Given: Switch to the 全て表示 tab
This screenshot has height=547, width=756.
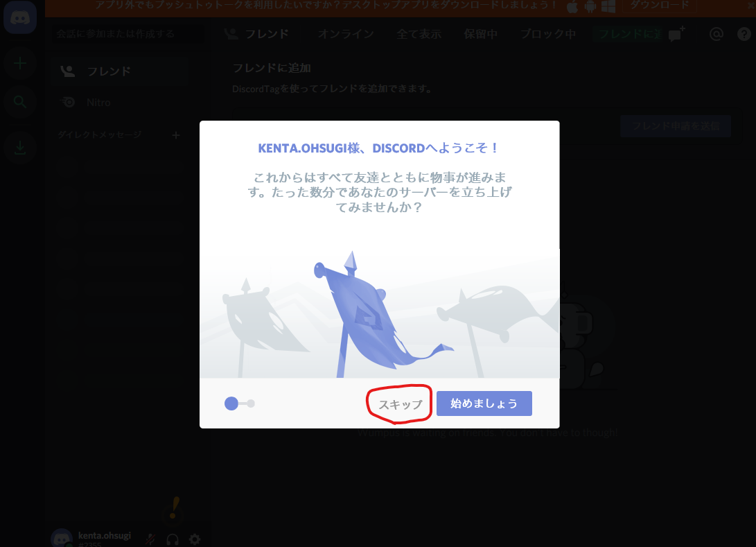Looking at the screenshot, I should coord(419,34).
